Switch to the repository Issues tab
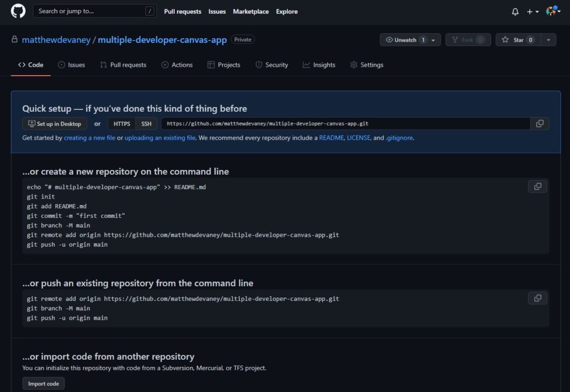 pyautogui.click(x=71, y=65)
